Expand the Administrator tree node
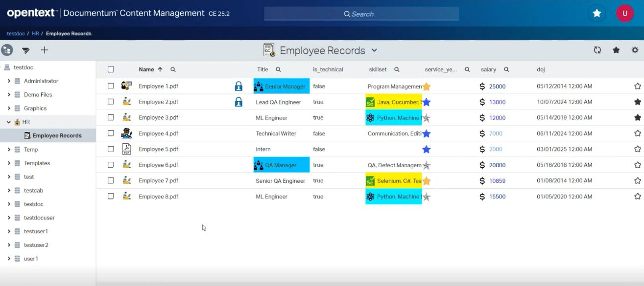Image resolution: width=644 pixels, height=286 pixels. pos(9,81)
